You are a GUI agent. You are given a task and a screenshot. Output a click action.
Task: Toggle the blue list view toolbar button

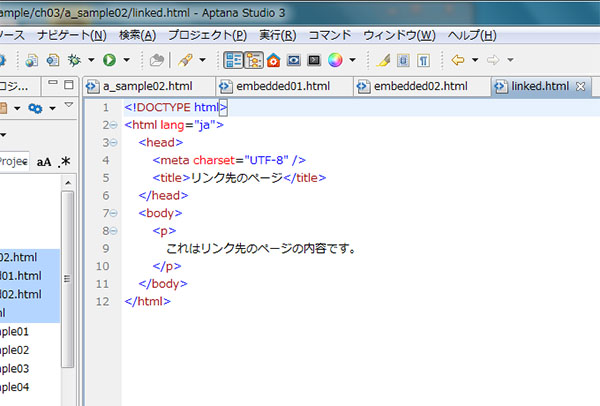233,60
